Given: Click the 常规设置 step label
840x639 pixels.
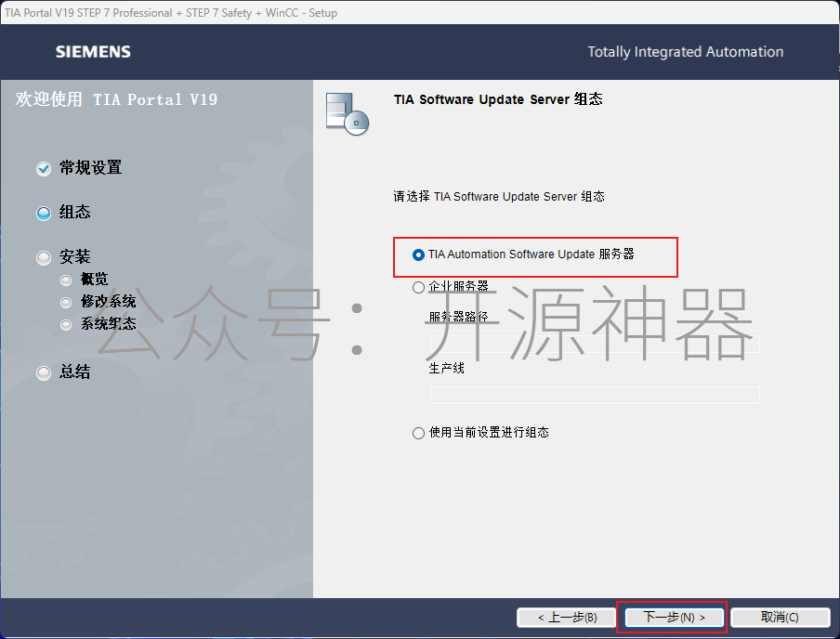Looking at the screenshot, I should click(x=90, y=168).
